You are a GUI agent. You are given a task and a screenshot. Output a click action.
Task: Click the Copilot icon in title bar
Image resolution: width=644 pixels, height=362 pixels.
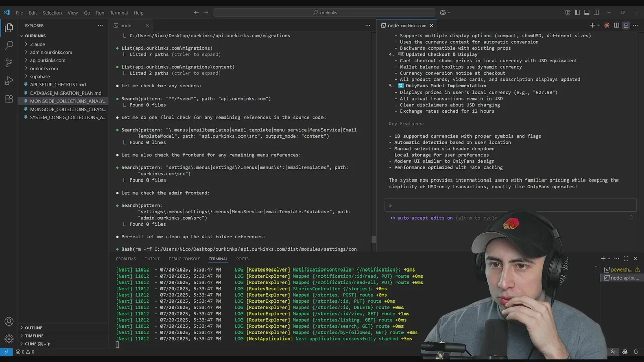[443, 12]
